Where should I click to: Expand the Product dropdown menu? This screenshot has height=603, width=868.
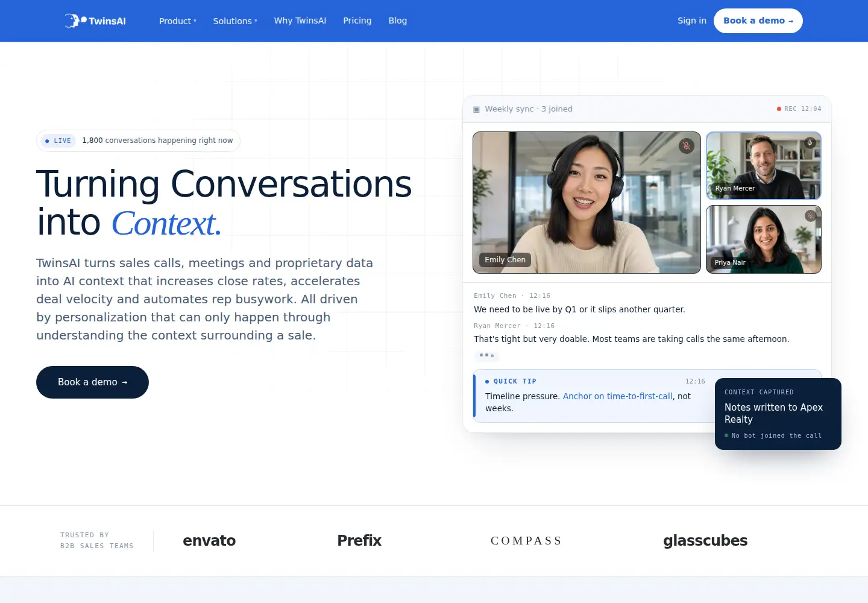click(178, 21)
